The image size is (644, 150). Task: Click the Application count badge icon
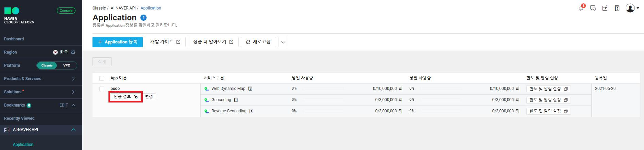pyautogui.click(x=143, y=18)
